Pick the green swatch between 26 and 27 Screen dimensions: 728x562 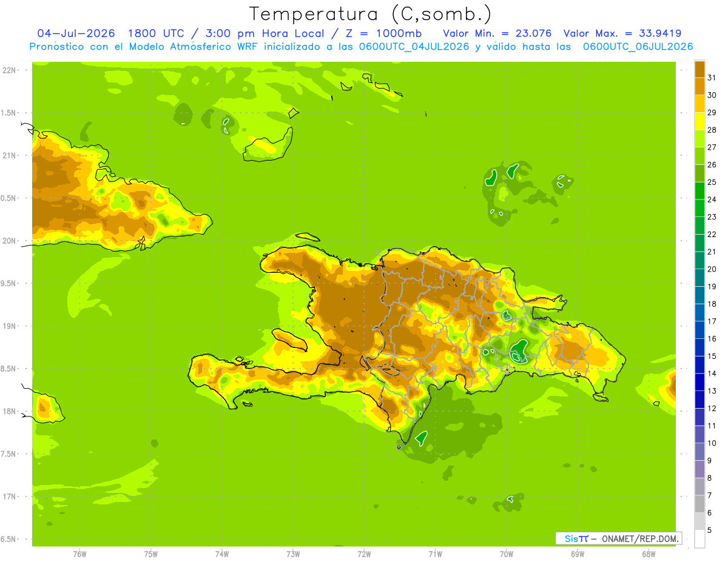[x=699, y=156]
